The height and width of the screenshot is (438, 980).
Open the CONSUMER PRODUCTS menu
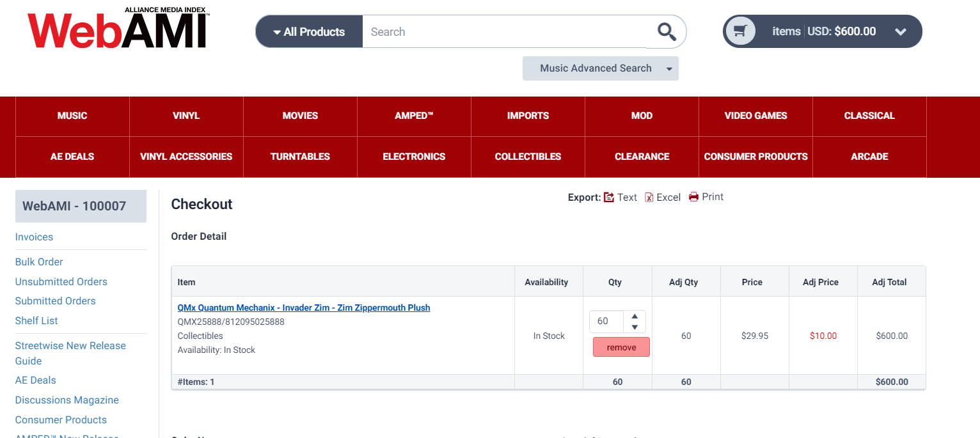coord(755,157)
